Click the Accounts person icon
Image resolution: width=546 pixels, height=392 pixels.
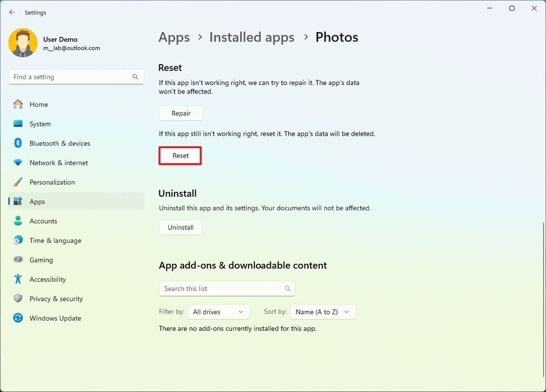(x=18, y=220)
